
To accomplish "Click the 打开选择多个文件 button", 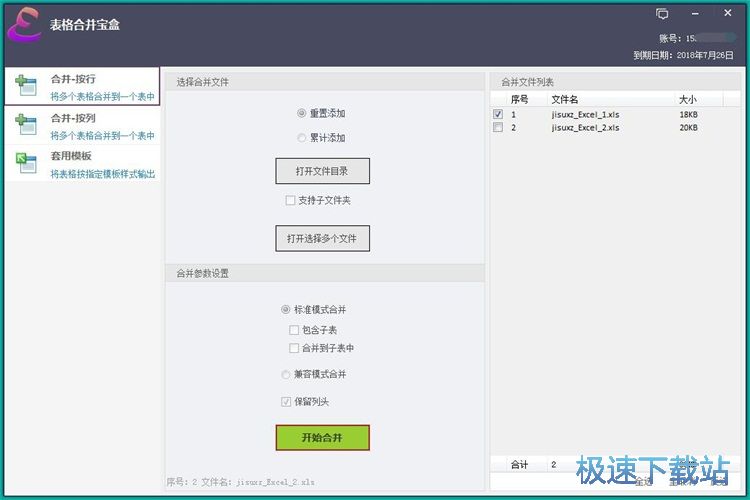I will pos(322,238).
